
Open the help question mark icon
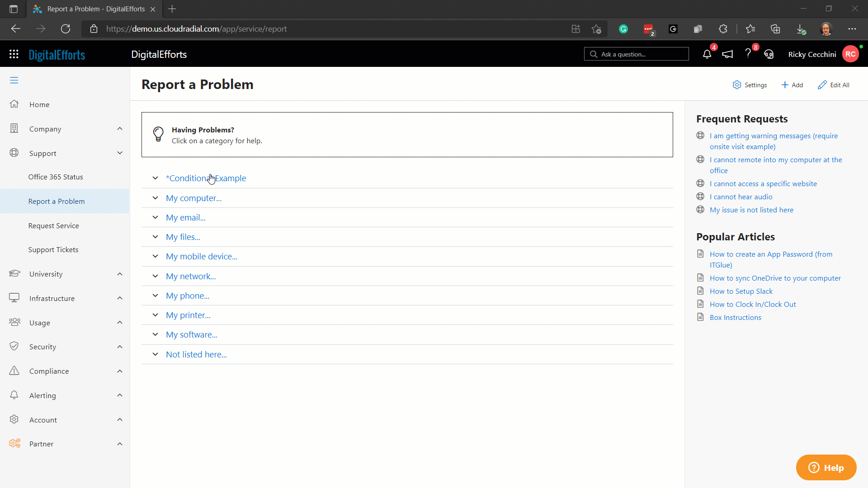(x=748, y=54)
